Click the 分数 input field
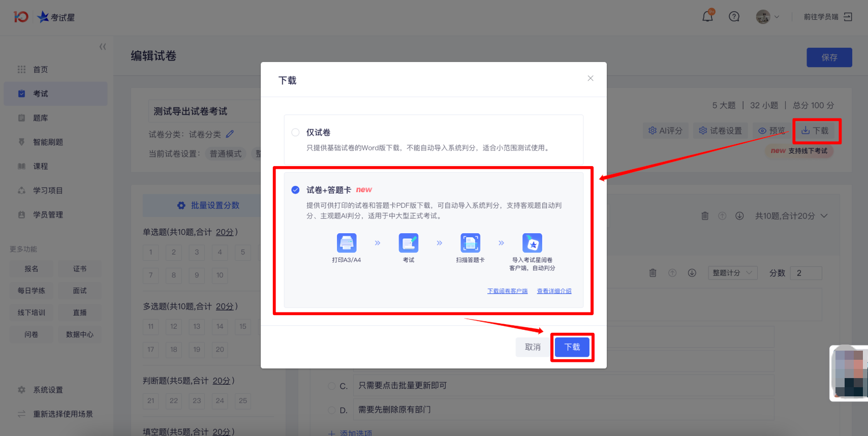 click(807, 273)
